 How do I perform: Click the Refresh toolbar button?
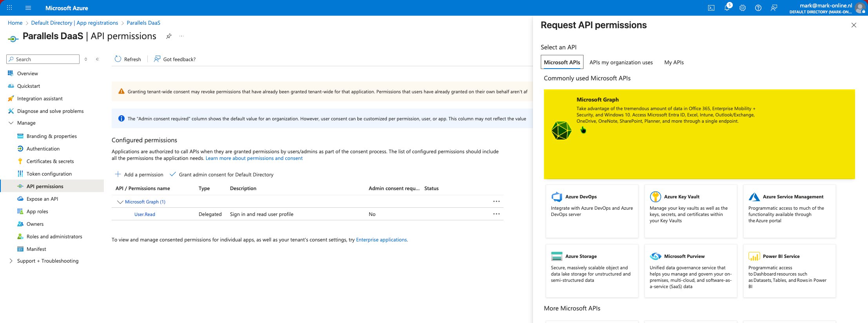(128, 59)
